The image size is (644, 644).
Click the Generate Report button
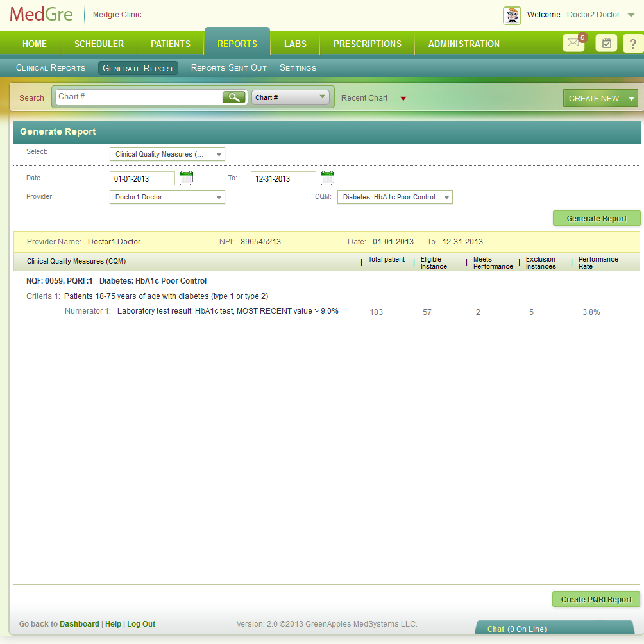tap(597, 218)
